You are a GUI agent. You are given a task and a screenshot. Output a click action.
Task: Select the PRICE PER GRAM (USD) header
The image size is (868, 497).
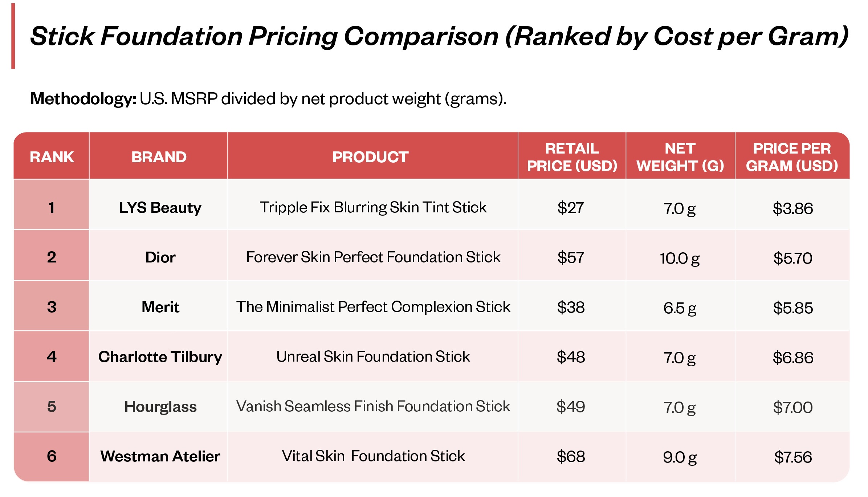[x=792, y=157]
